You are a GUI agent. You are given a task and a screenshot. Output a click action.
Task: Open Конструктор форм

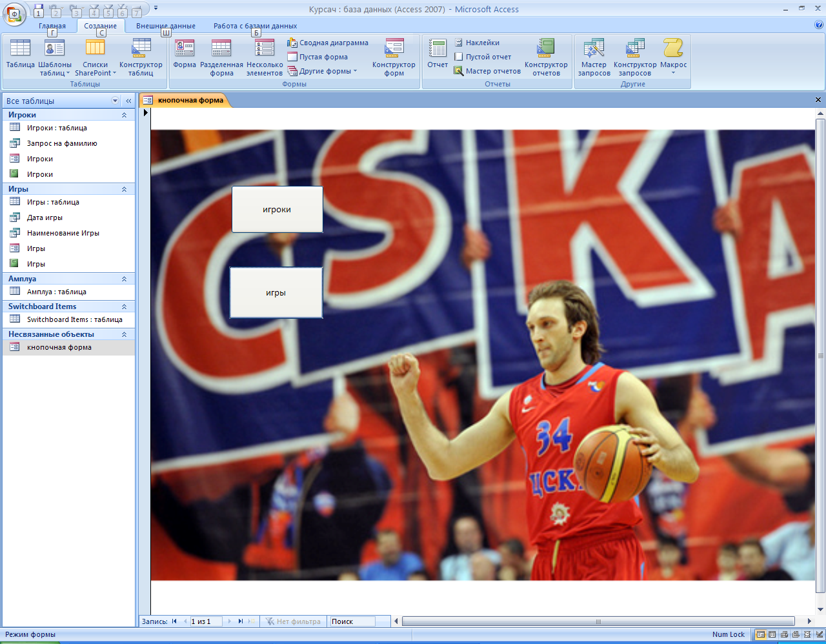click(394, 57)
